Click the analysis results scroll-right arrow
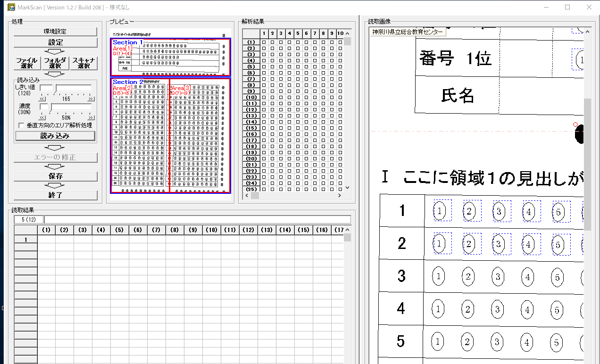The width and height of the screenshot is (600, 364). [x=340, y=195]
